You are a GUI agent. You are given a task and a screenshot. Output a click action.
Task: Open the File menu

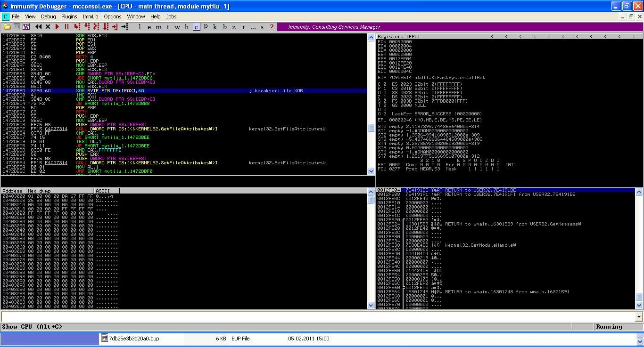click(x=16, y=16)
